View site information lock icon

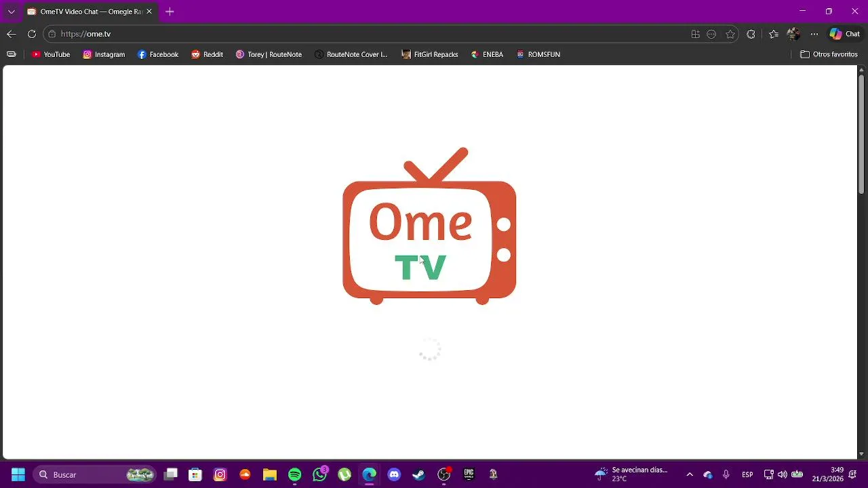tap(52, 34)
